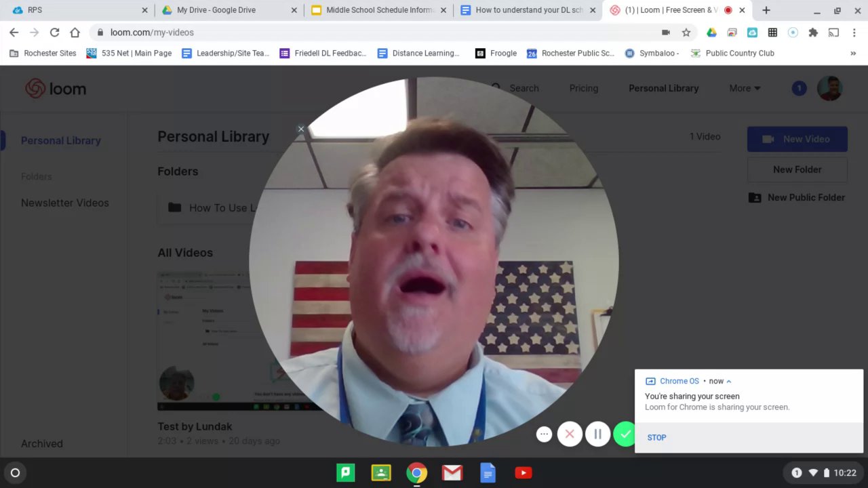Open the Newsletter Videos folder in sidebar
The height and width of the screenshot is (488, 868).
pyautogui.click(x=65, y=203)
